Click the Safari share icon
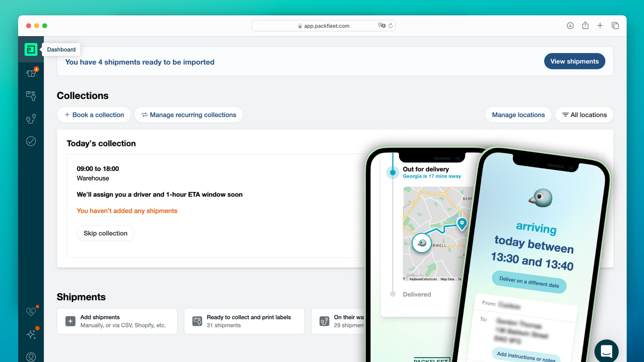 tap(585, 26)
